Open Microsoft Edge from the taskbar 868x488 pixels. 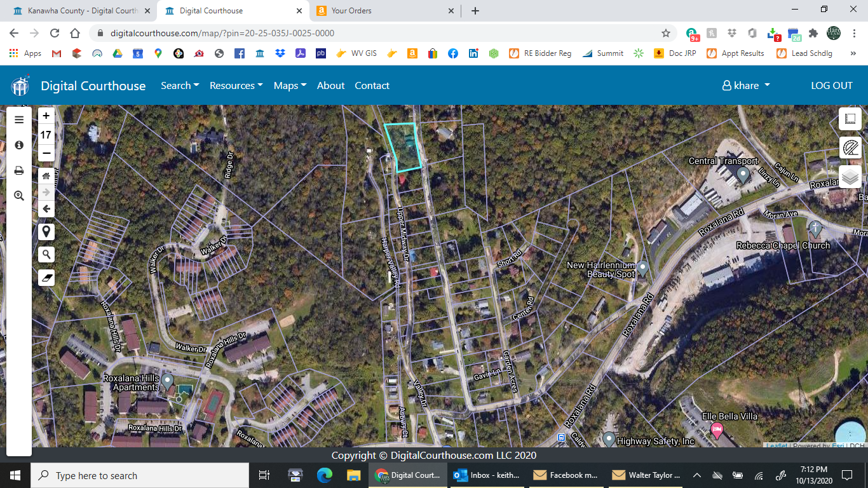tap(325, 475)
